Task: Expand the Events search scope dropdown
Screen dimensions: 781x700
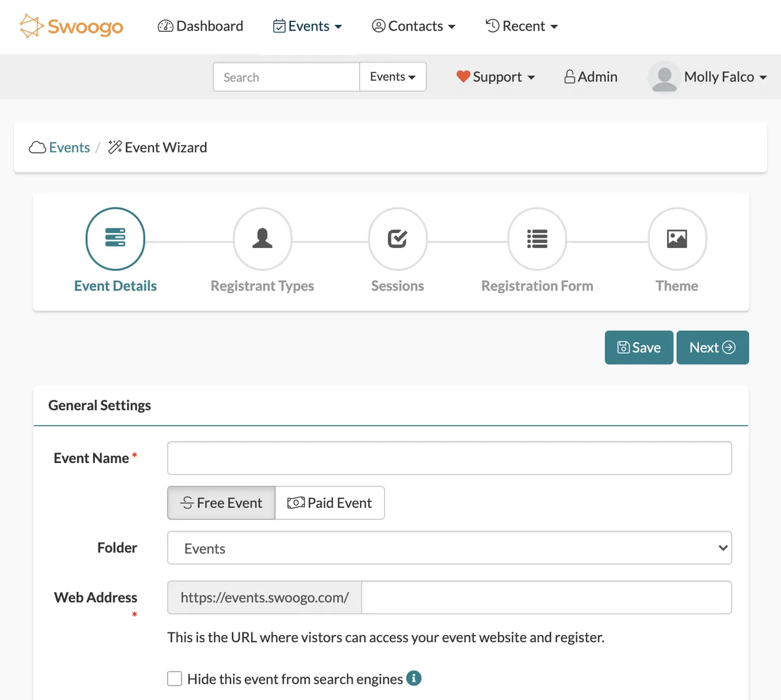Action: point(392,77)
